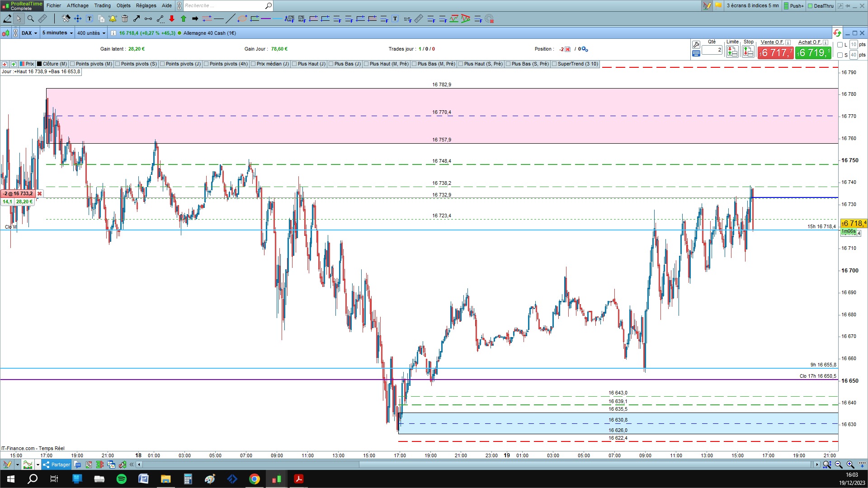The width and height of the screenshot is (868, 488).
Task: Expand the 400 unités dropdown
Action: tap(91, 33)
